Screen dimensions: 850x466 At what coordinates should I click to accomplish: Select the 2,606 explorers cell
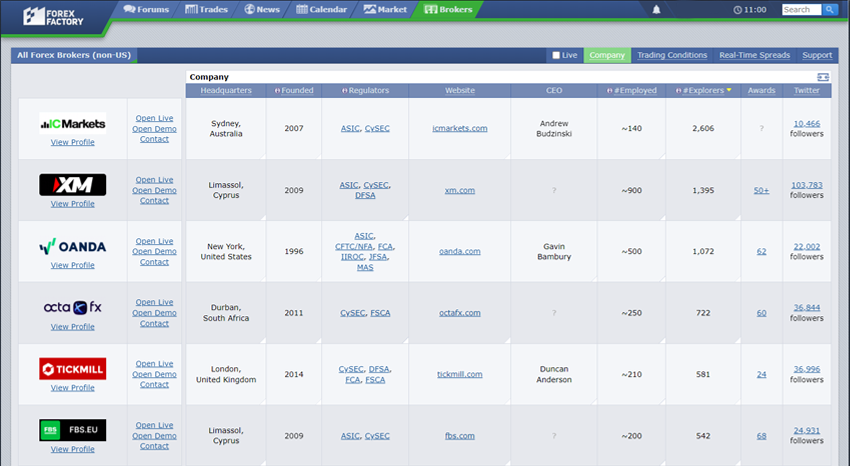pyautogui.click(x=703, y=128)
